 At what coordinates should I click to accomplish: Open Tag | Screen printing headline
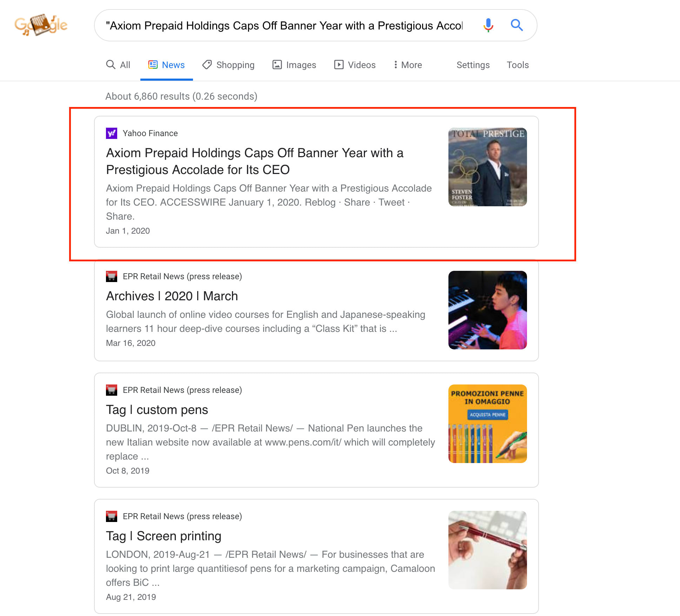click(x=164, y=536)
